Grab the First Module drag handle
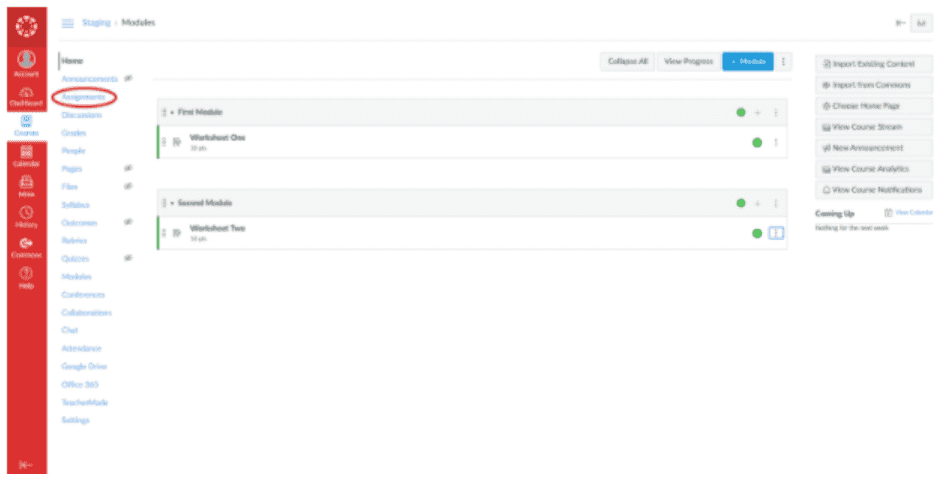The height and width of the screenshot is (485, 947). [x=164, y=112]
